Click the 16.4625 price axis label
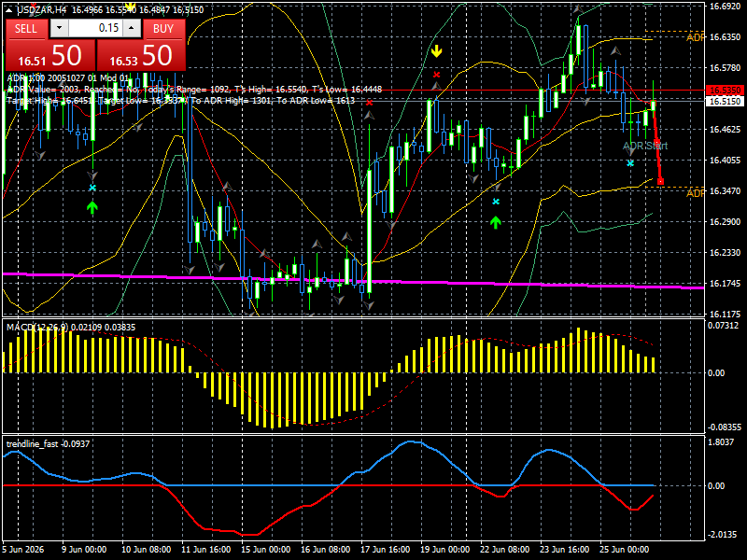 [x=725, y=130]
